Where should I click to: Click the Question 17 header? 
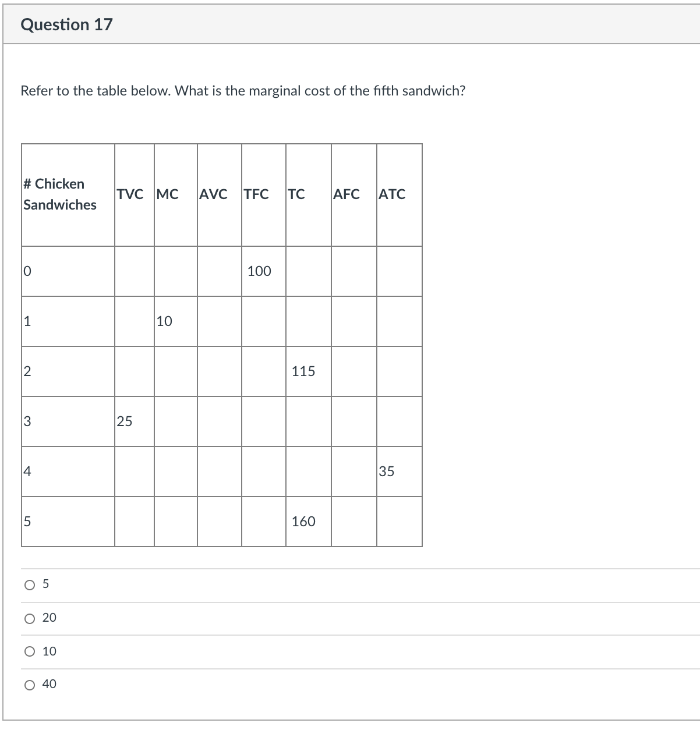(x=66, y=25)
